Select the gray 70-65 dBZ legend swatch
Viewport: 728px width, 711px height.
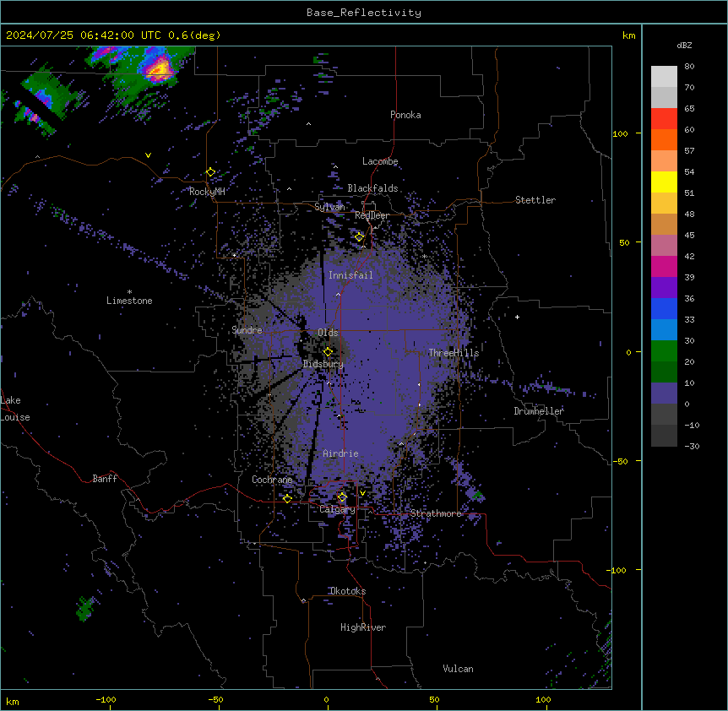pos(664,97)
